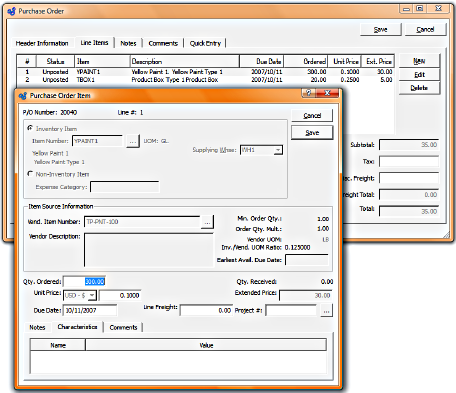Open the Notes tab in Purchase Order Item

click(37, 327)
